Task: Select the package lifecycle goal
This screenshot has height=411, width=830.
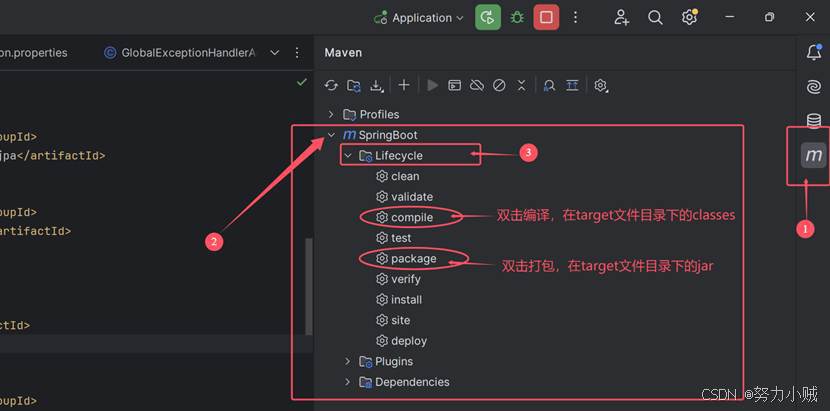Action: pos(413,258)
